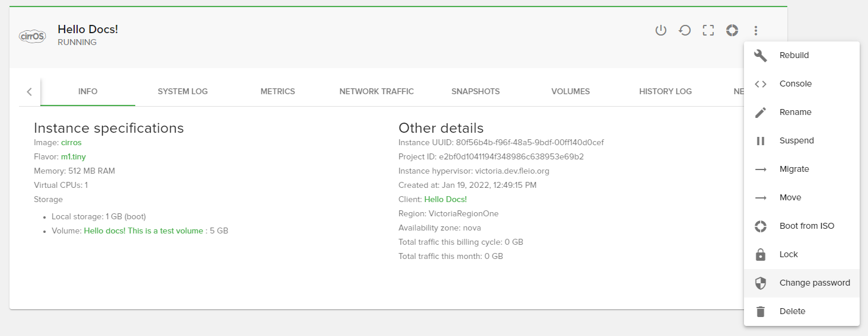
Task: Click the power shutoff icon
Action: pos(661,30)
